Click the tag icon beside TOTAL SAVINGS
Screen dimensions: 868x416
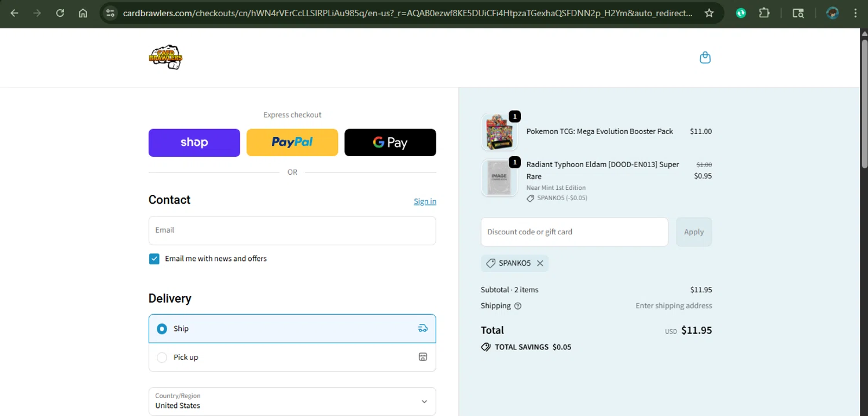tap(486, 347)
